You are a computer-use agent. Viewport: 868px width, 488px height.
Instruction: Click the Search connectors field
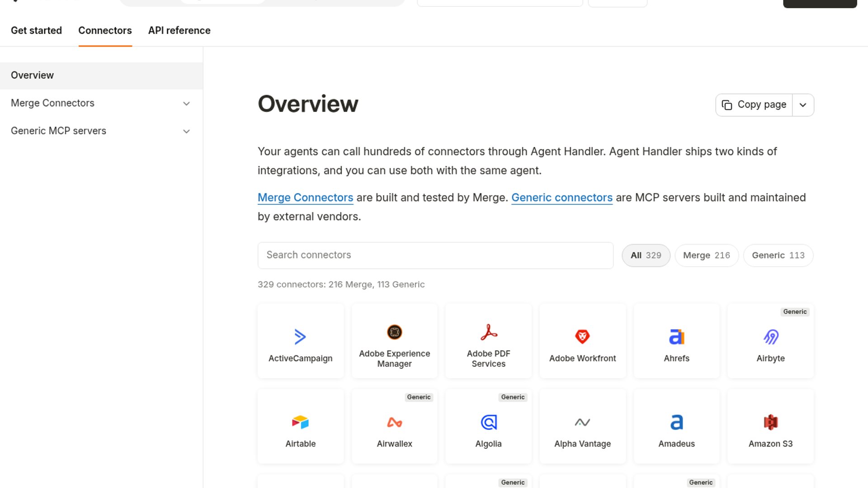pos(435,255)
